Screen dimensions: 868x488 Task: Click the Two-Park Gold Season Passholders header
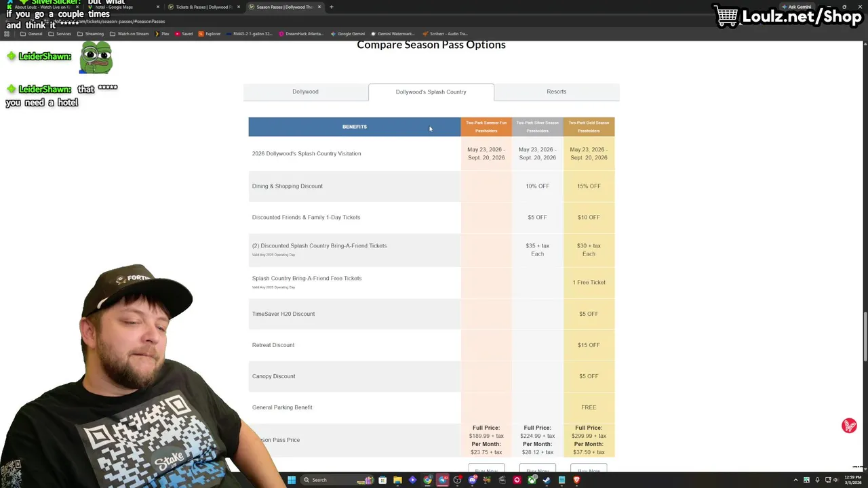[589, 127]
